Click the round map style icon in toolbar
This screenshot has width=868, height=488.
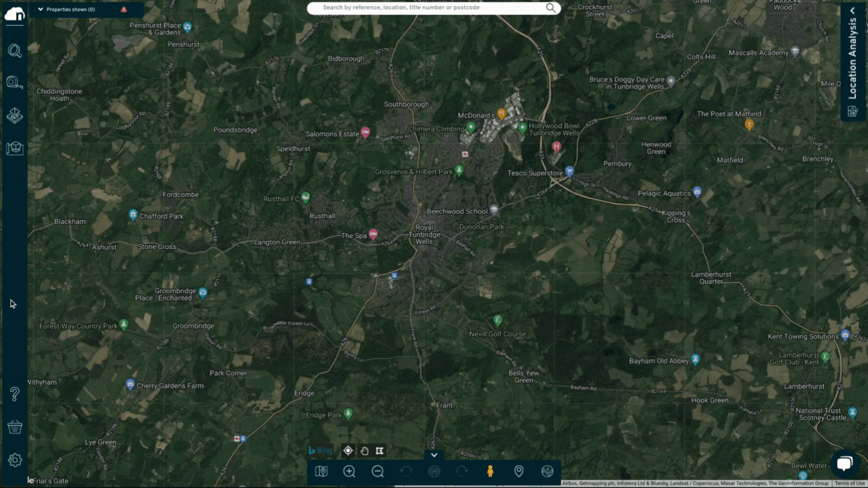[x=547, y=471]
